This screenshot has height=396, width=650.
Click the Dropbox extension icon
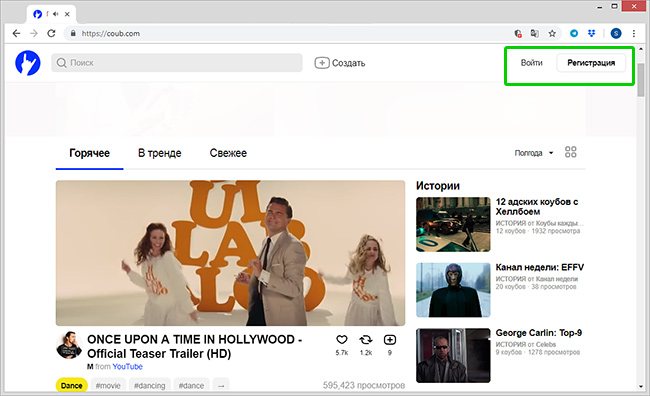click(x=592, y=34)
